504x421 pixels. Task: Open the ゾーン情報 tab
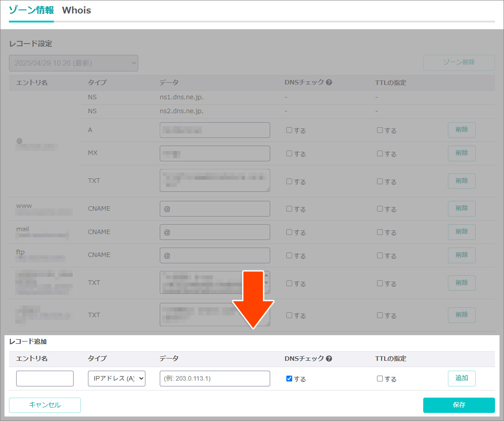click(31, 10)
